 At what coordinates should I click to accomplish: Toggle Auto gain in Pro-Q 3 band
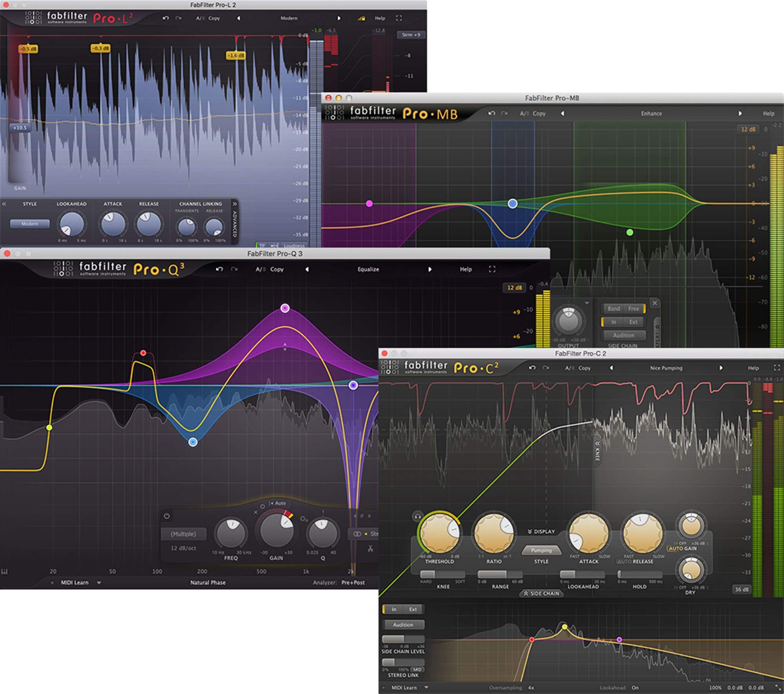tap(278, 503)
